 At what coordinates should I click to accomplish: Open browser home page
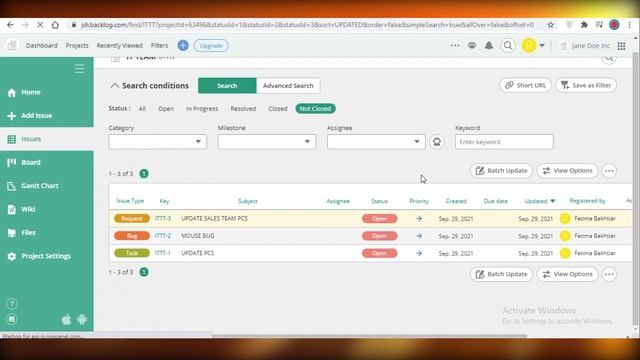pos(55,25)
